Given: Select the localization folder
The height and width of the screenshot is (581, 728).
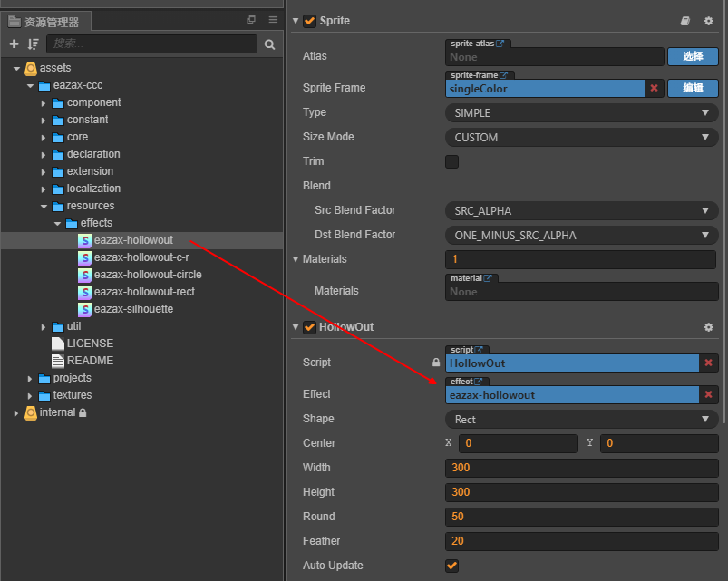Looking at the screenshot, I should click(93, 189).
